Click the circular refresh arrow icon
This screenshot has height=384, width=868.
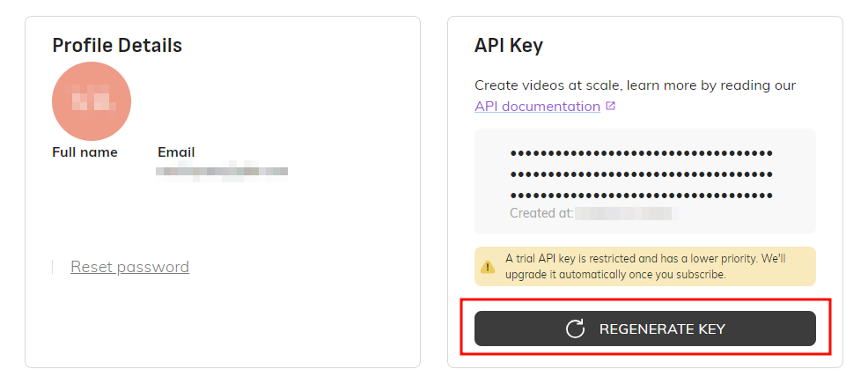(x=575, y=329)
